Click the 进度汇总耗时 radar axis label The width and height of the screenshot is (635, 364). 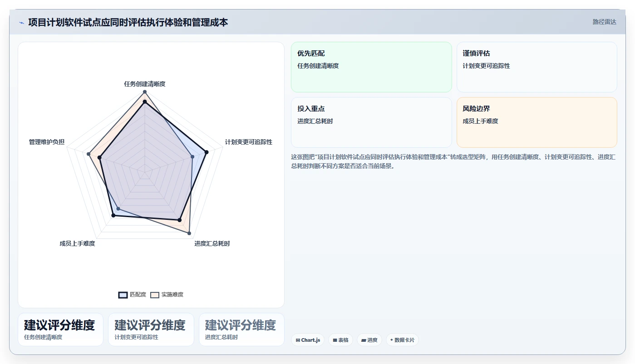[x=212, y=243]
